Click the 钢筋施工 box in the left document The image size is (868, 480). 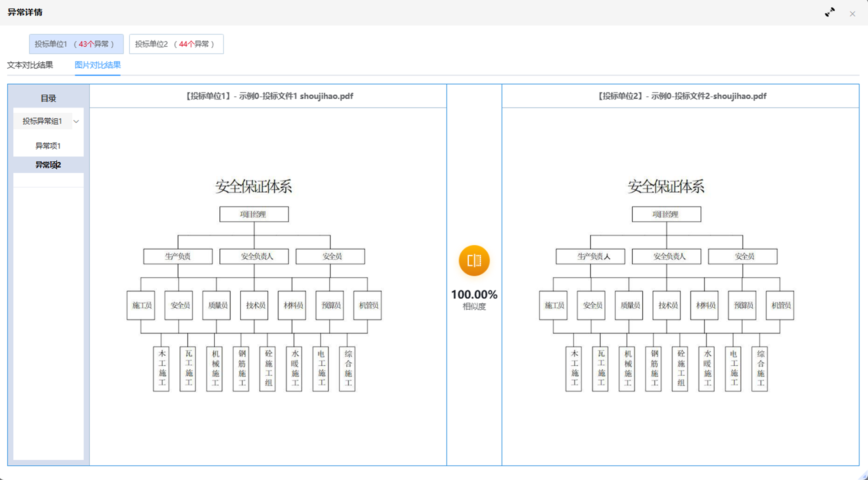(241, 369)
